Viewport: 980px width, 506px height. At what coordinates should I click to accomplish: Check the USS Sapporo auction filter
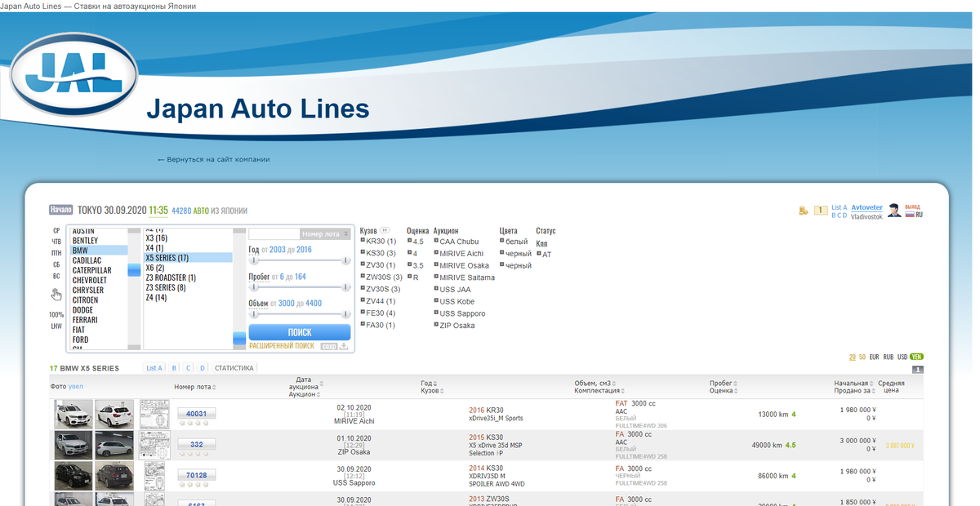pyautogui.click(x=460, y=313)
